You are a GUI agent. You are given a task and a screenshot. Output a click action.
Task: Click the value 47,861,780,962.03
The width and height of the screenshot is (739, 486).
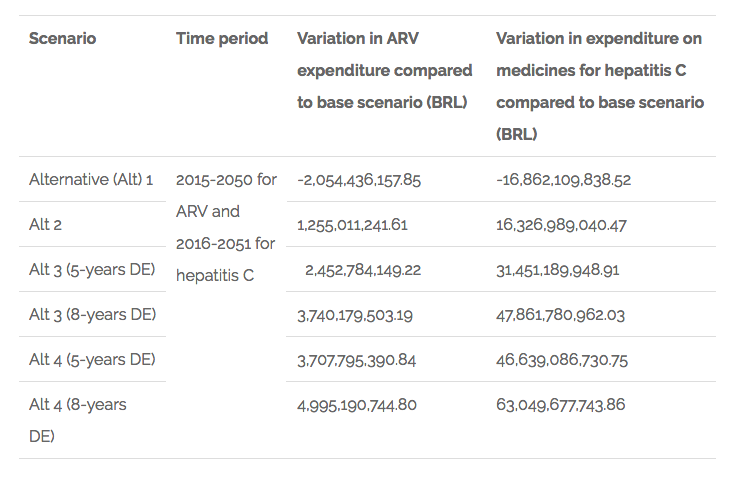tap(560, 315)
